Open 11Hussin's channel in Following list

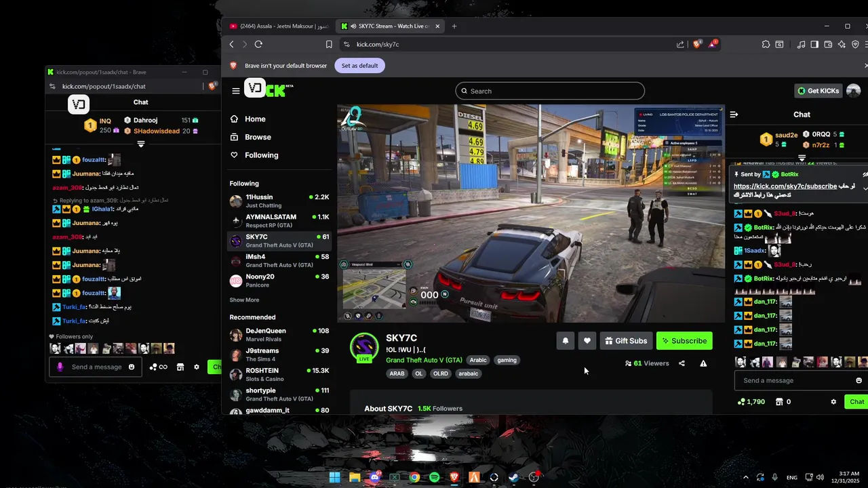pos(279,201)
